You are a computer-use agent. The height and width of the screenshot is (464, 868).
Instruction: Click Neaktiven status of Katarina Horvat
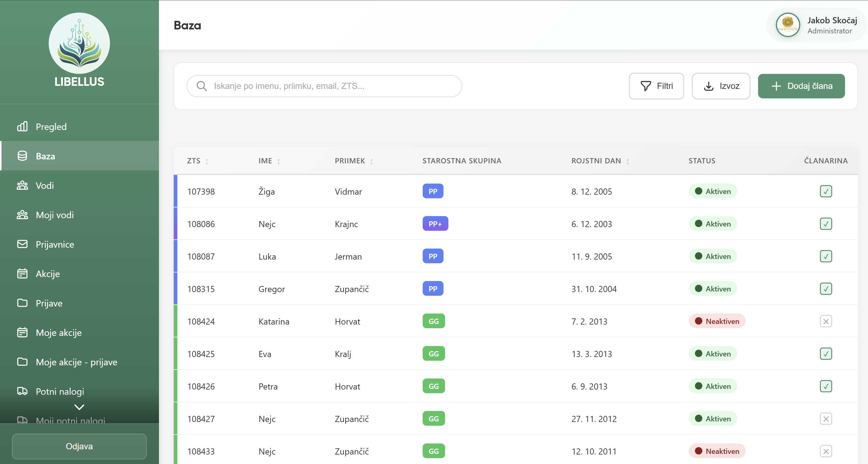point(717,321)
